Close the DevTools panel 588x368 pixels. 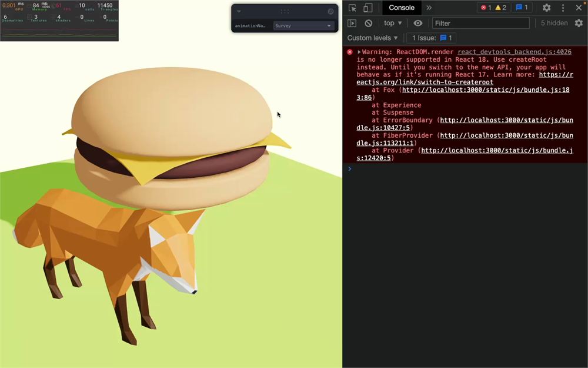[x=579, y=8]
